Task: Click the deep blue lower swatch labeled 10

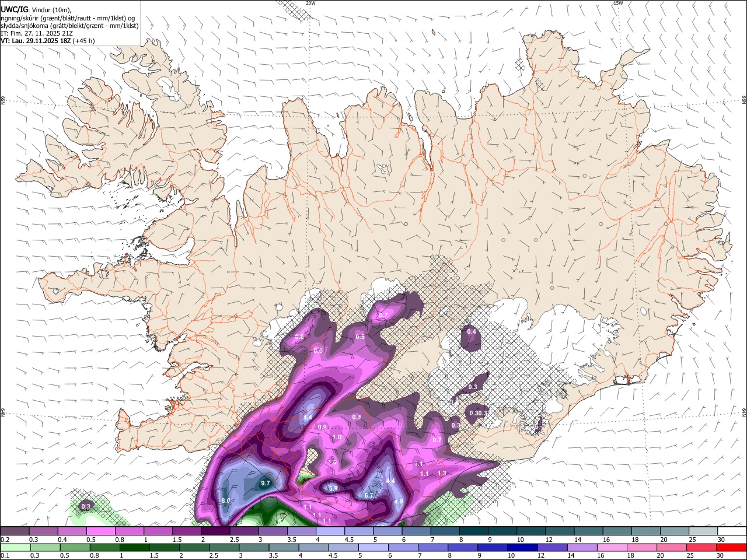Action: coord(522,547)
